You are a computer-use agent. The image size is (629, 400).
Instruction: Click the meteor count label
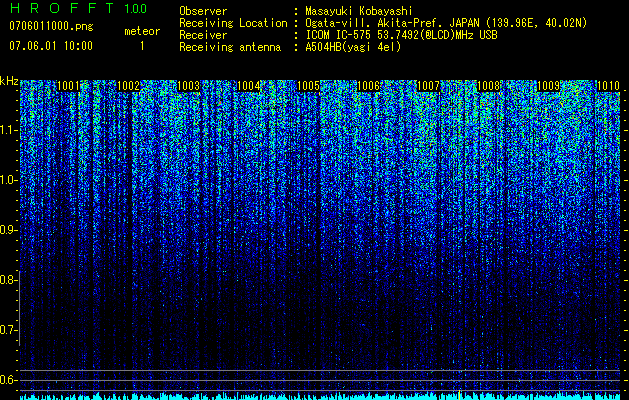[142, 31]
